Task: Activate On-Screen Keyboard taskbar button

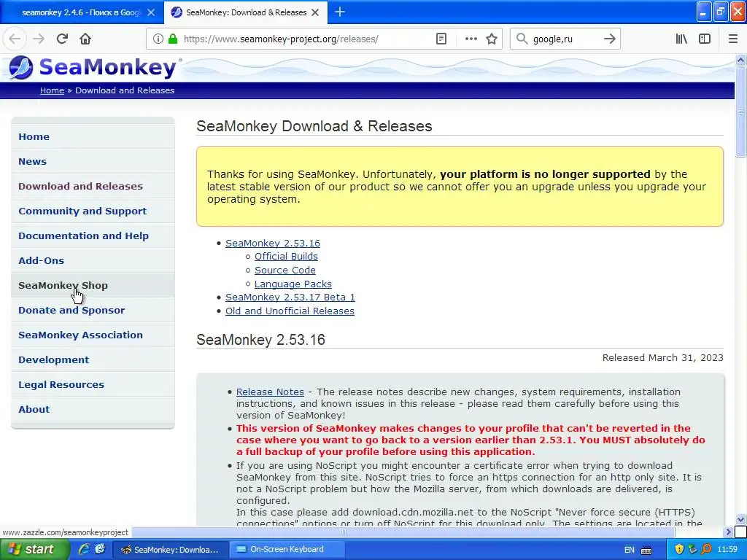Action: click(x=287, y=550)
